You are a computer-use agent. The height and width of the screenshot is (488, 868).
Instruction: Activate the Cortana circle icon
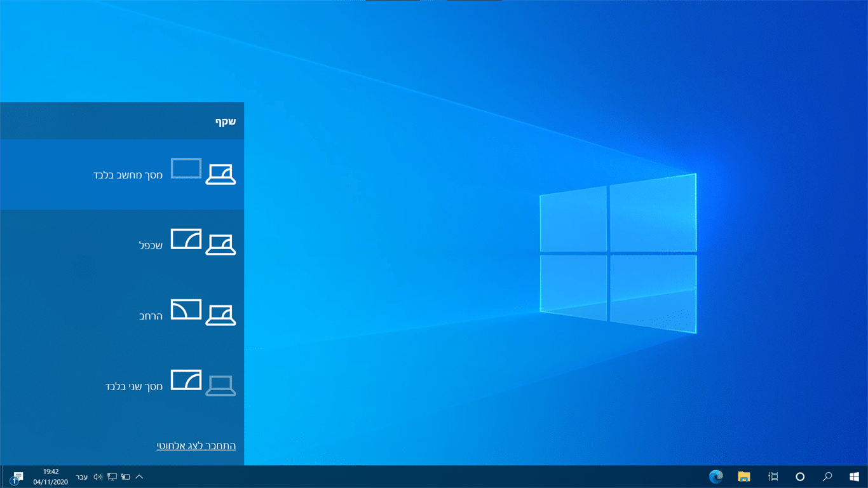(x=800, y=477)
